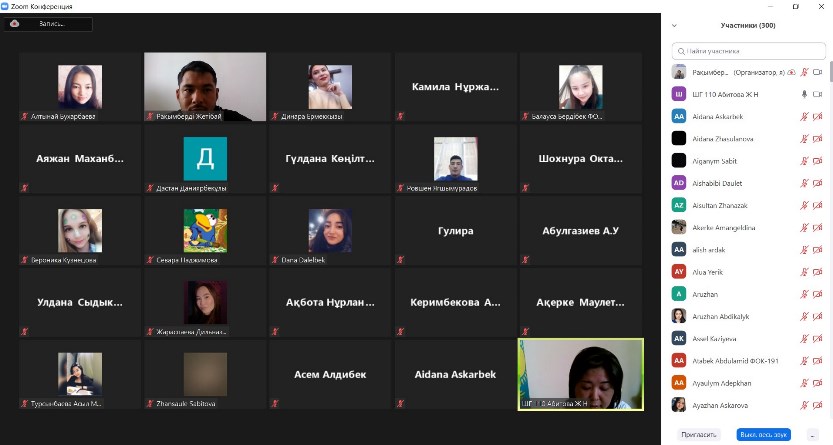Click the muted microphone icon for Aishabibi Daulet
Screen dimensions: 833x445
coord(804,183)
